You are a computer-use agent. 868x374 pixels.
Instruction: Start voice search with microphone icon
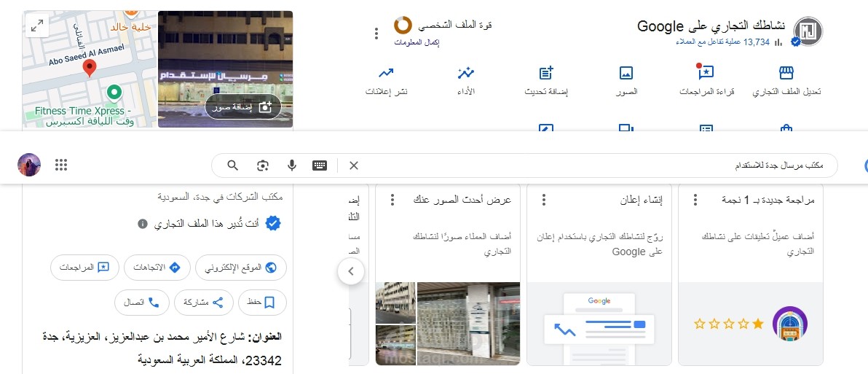tap(292, 165)
